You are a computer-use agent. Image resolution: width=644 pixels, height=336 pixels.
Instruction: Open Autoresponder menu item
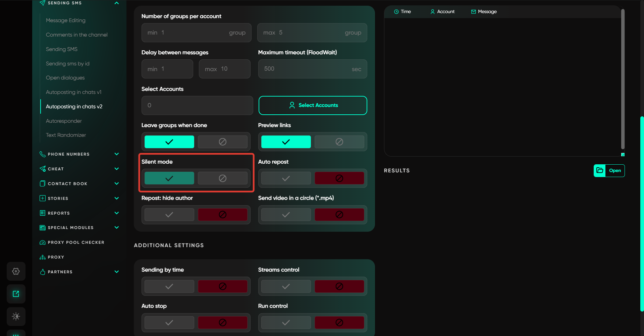click(64, 121)
